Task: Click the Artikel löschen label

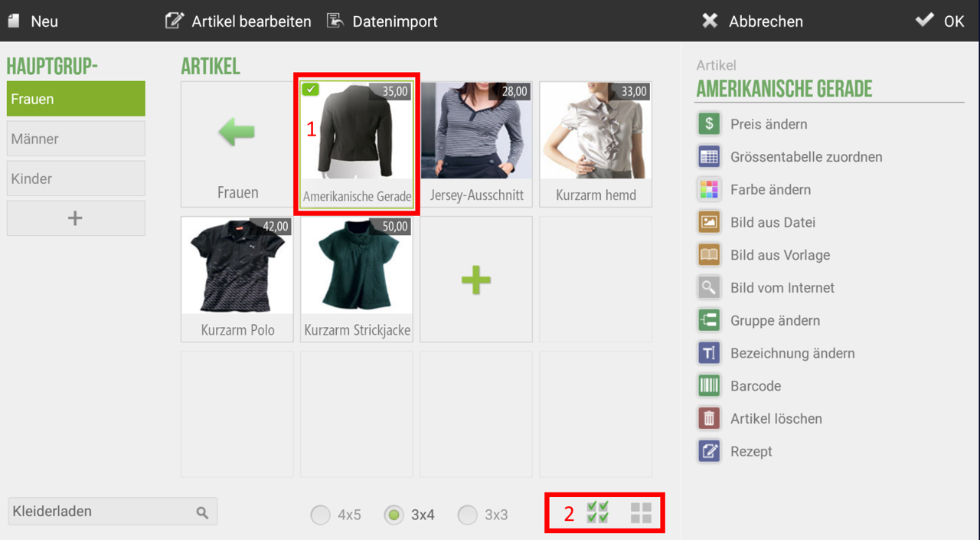Action: pyautogui.click(x=776, y=419)
